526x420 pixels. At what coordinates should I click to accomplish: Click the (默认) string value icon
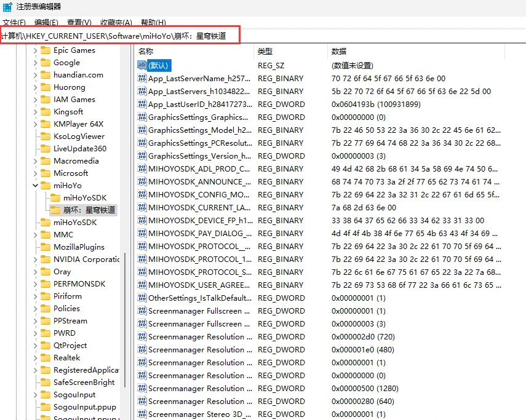(x=142, y=65)
